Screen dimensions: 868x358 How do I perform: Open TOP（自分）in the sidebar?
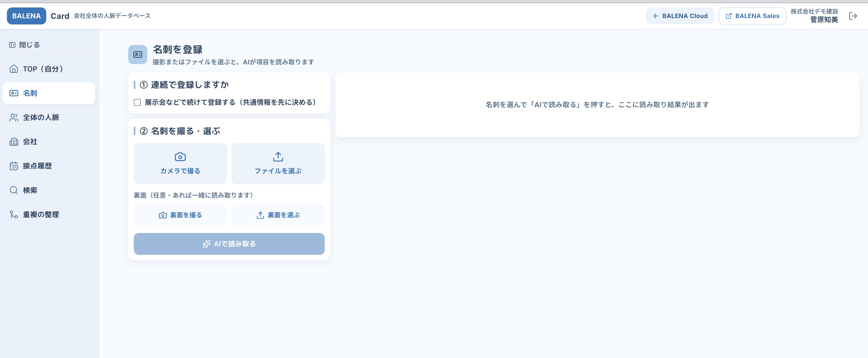pyautogui.click(x=49, y=69)
